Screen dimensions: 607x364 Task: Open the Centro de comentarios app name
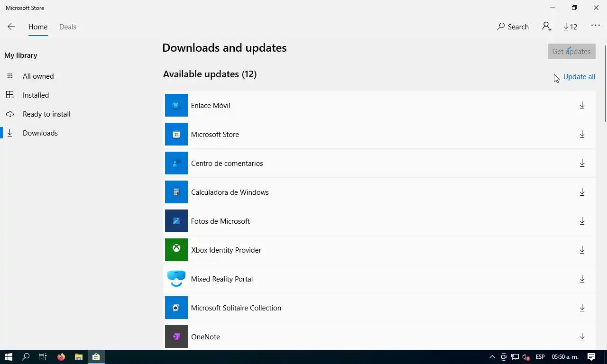[227, 163]
